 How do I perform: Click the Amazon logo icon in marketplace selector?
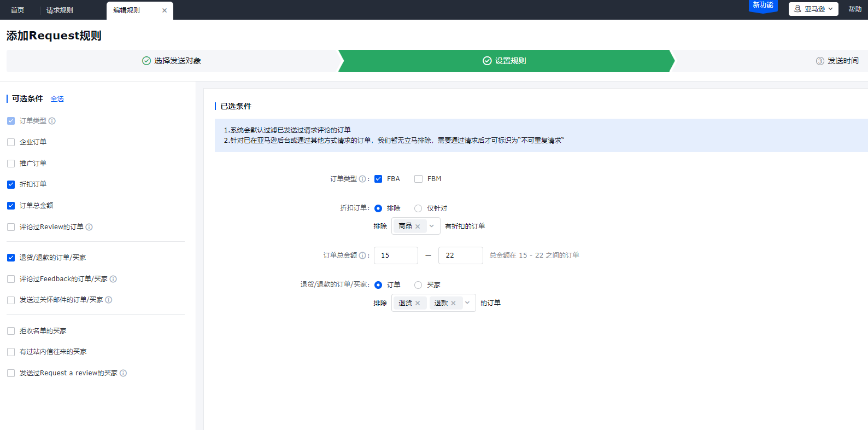tap(798, 9)
